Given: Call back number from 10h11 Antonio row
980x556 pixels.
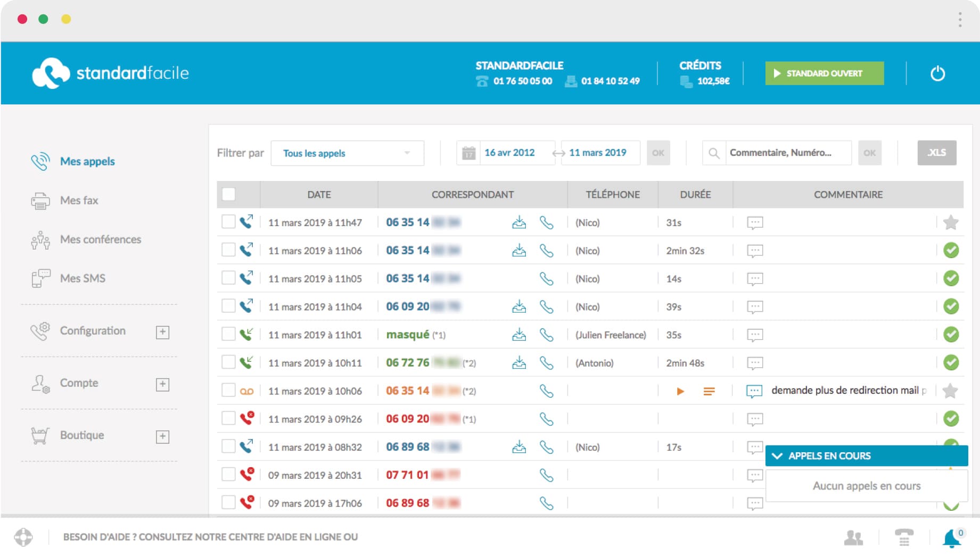Looking at the screenshot, I should pyautogui.click(x=547, y=363).
